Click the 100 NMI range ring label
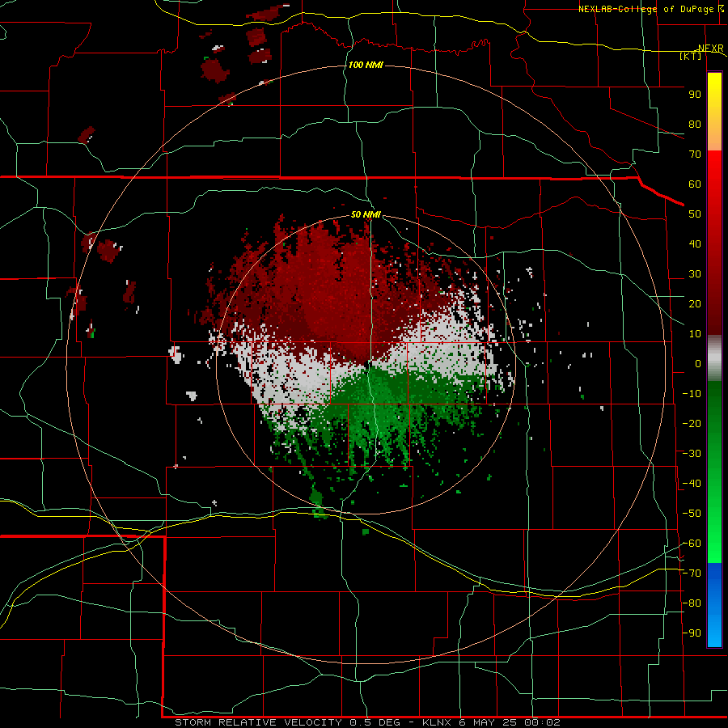Viewport: 728px width, 728px height. (366, 65)
